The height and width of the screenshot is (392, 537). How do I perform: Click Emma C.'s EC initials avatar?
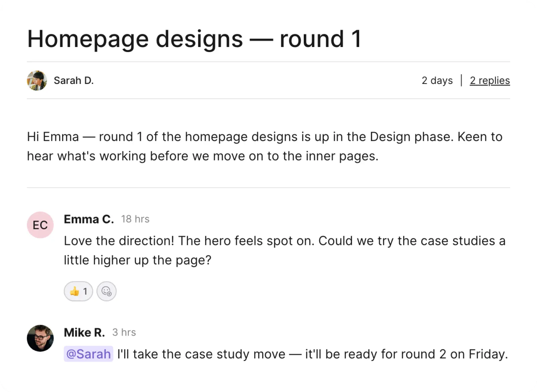[40, 225]
